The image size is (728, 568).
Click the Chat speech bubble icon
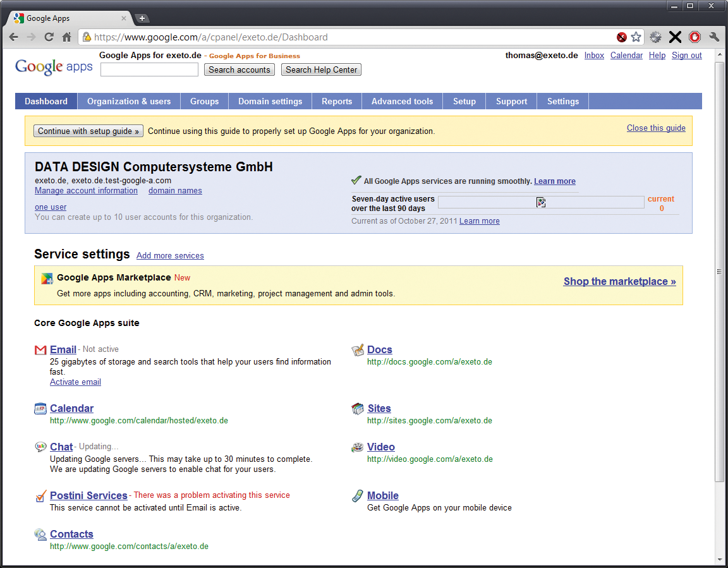coord(40,447)
